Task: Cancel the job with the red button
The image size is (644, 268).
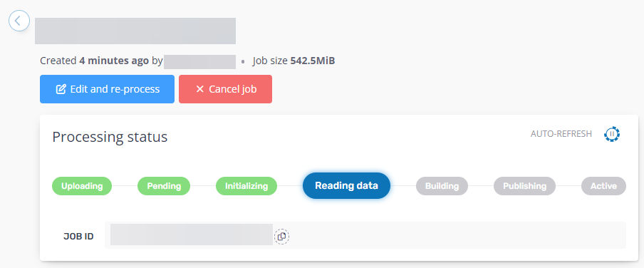Action: (x=226, y=89)
